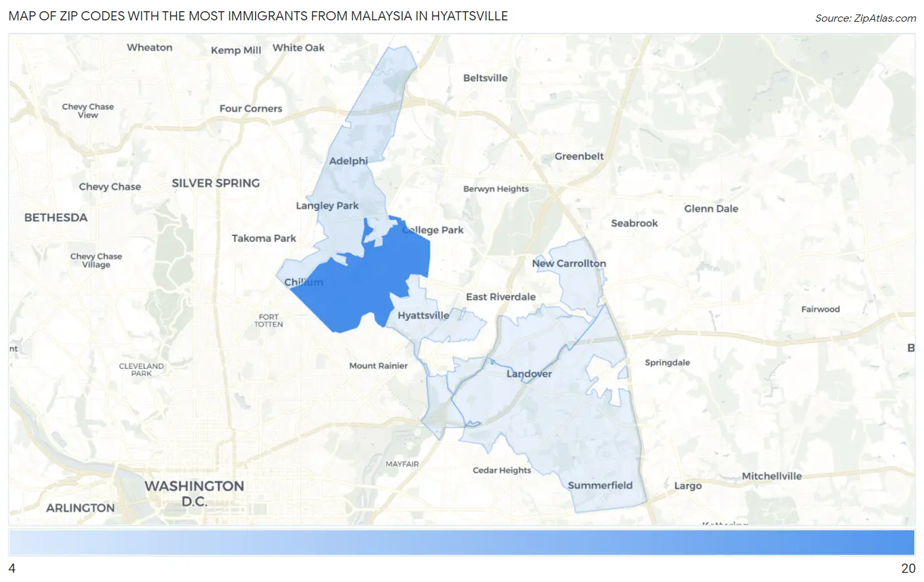Viewport: 924px width, 582px height.
Task: Click the Glenn Dale label
Action: coord(711,208)
